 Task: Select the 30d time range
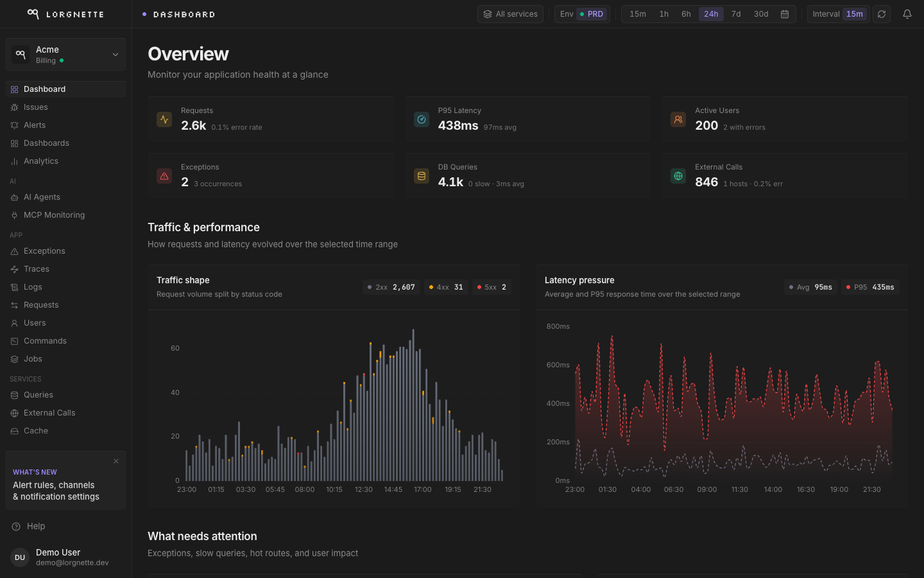coord(761,14)
